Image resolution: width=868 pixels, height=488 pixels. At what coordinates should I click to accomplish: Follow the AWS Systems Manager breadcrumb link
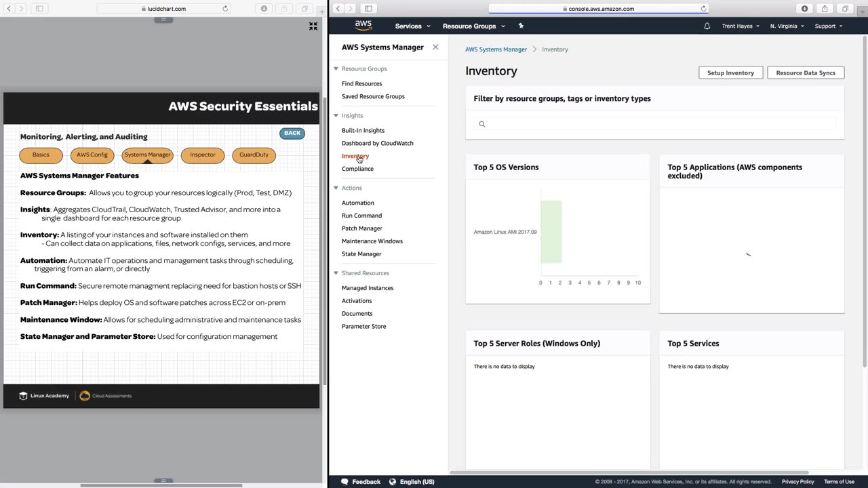(x=496, y=50)
